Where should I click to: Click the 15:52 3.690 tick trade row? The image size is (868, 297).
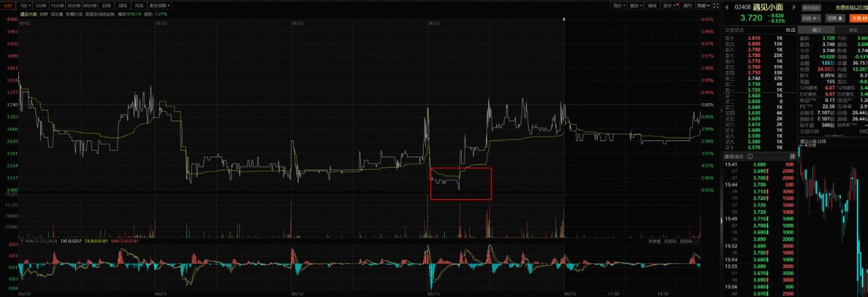761,245
